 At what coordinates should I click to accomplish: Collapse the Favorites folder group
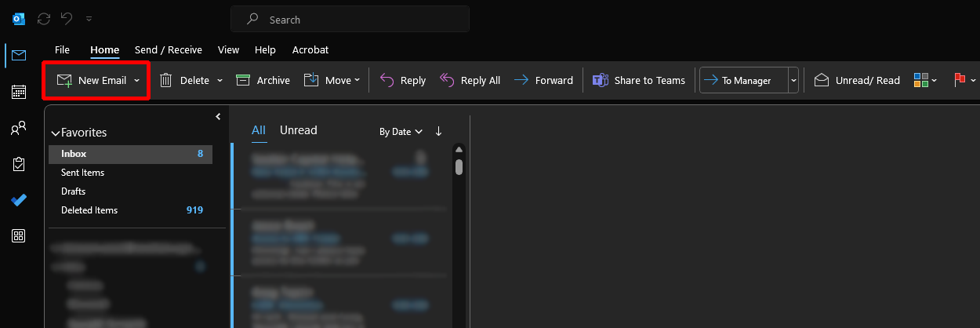coord(56,133)
